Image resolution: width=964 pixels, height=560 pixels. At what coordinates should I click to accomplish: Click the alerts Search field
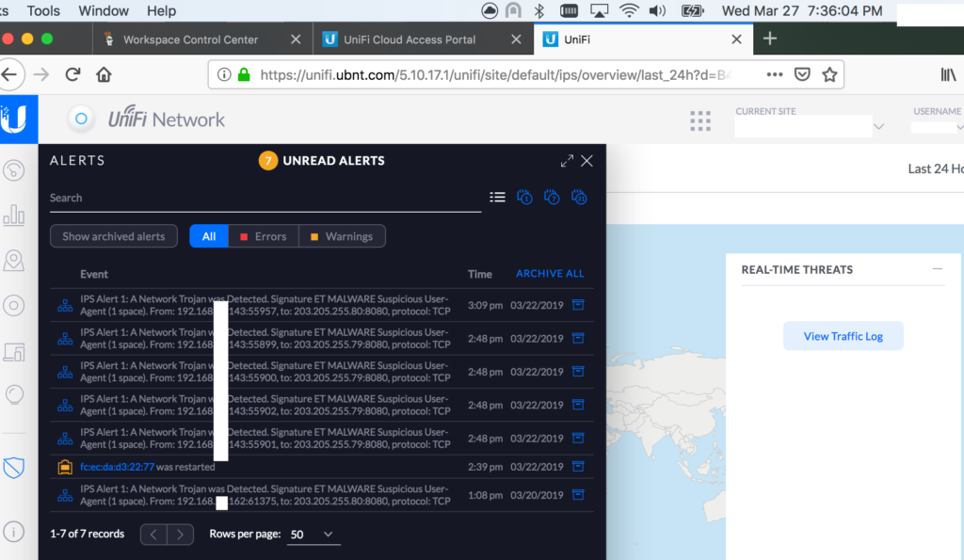click(x=265, y=198)
